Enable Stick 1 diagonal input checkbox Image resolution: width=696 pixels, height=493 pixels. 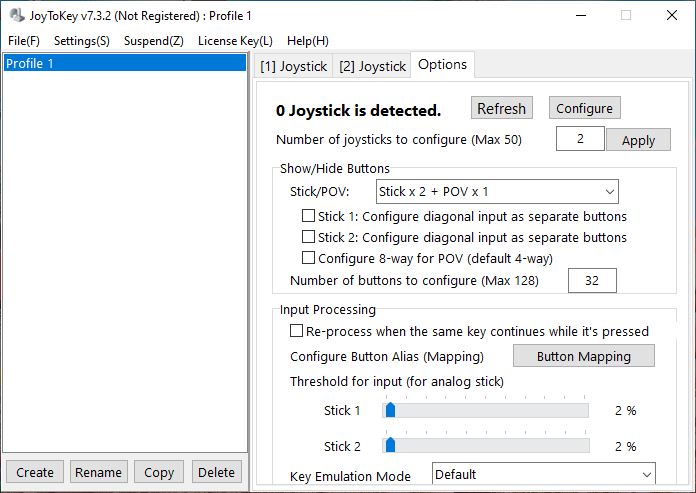(309, 216)
